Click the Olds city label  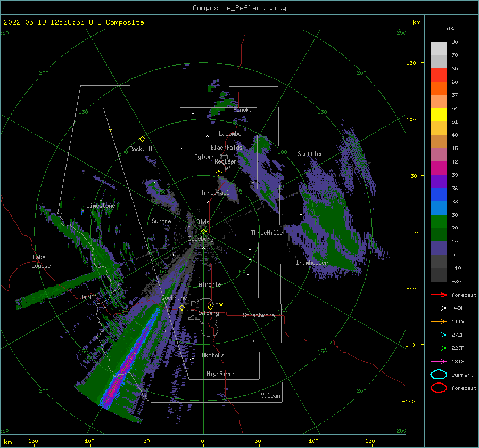(x=203, y=222)
